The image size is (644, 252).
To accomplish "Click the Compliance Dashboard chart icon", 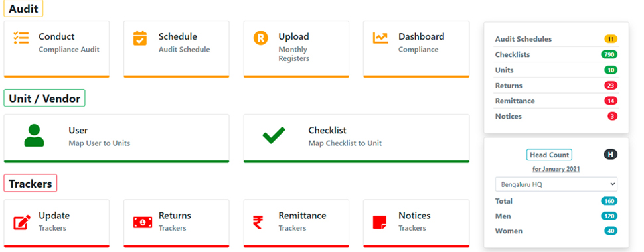I will click(x=380, y=38).
